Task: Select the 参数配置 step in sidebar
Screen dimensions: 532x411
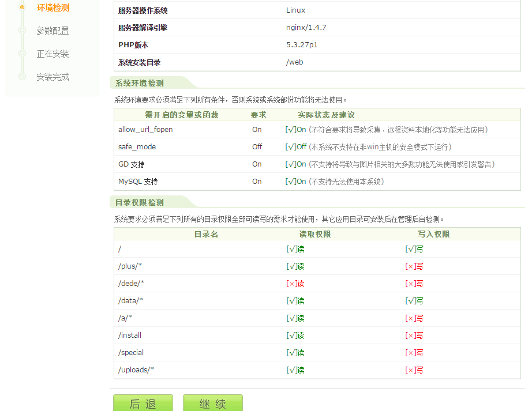Action: (x=53, y=31)
